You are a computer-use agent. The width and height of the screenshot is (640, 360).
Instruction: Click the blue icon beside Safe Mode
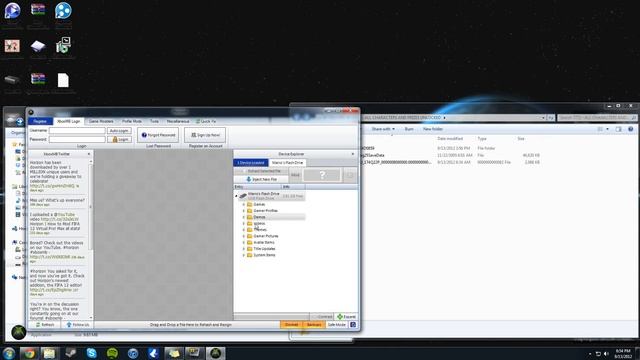pyautogui.click(x=353, y=324)
